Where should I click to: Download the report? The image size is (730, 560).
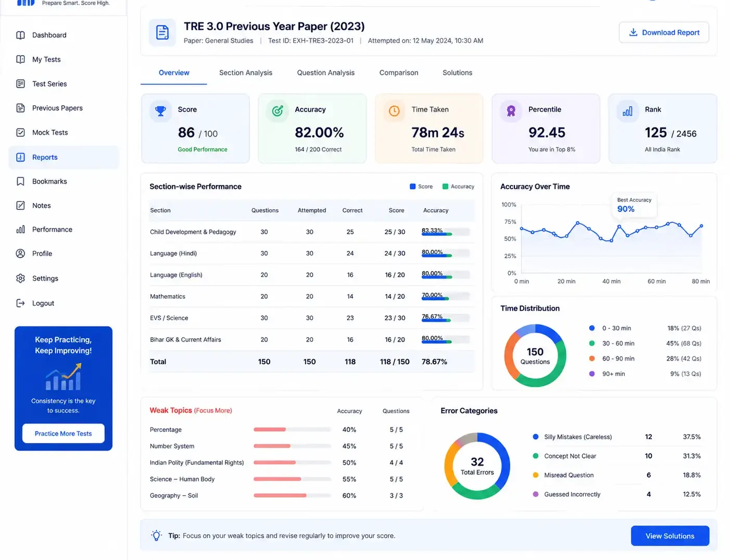[x=664, y=32]
